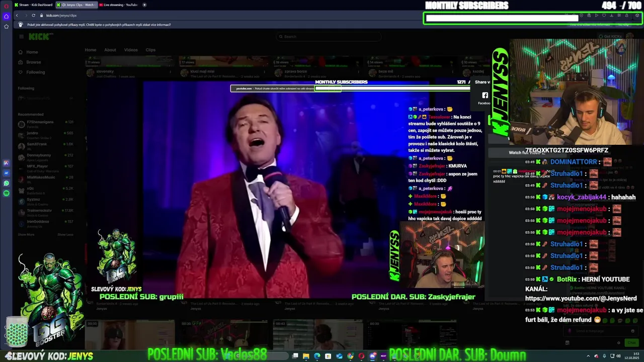Screen dimensions: 644x362
Task: Click Watch full video link
Action: tap(526, 152)
